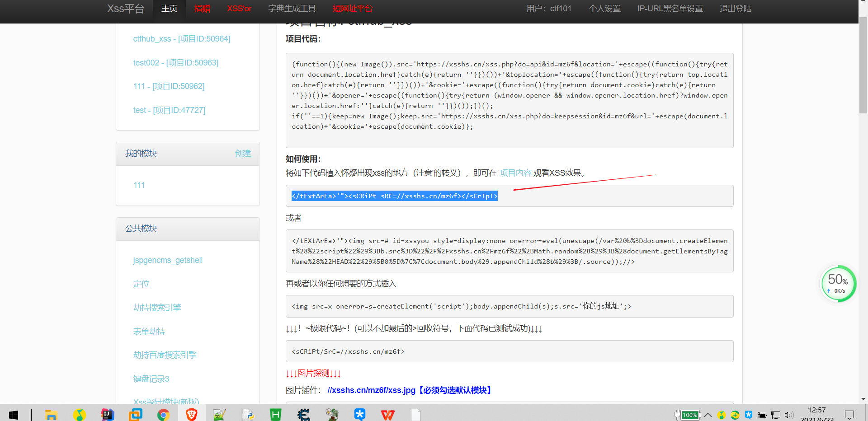Open 短网址平台 nav item
The image size is (868, 421).
click(x=353, y=9)
